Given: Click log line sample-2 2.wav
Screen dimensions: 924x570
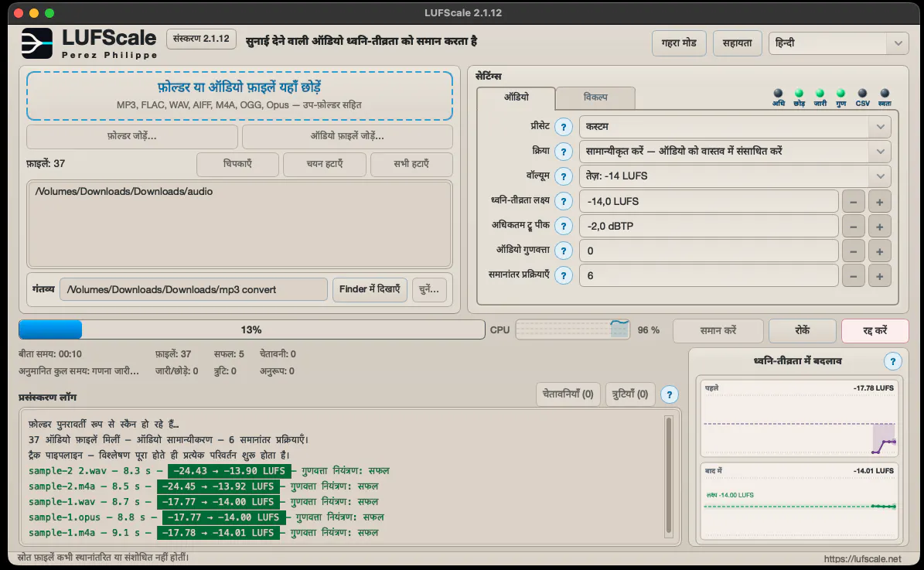Looking at the screenshot, I should click(x=210, y=471).
